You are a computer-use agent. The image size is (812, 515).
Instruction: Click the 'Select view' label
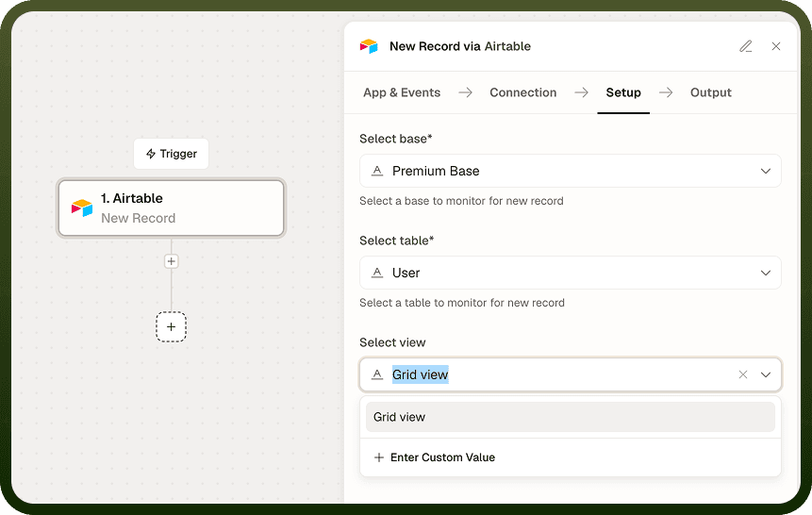pyautogui.click(x=392, y=342)
